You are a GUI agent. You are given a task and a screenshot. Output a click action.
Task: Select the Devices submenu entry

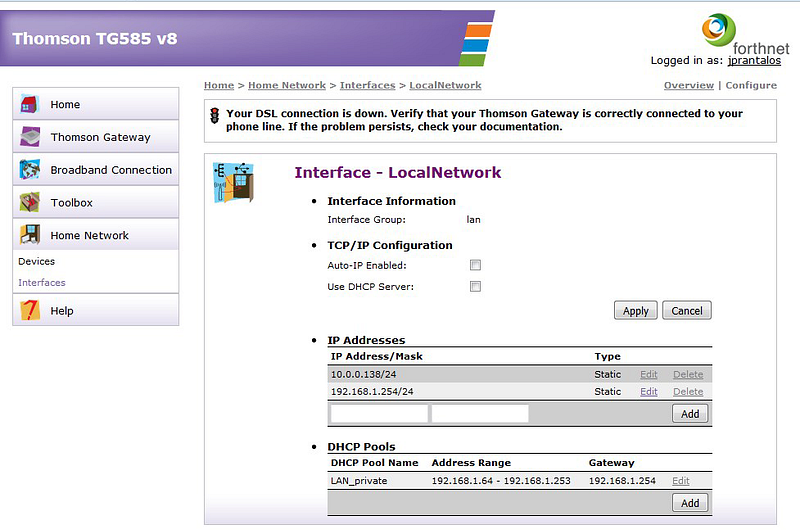[x=36, y=261]
